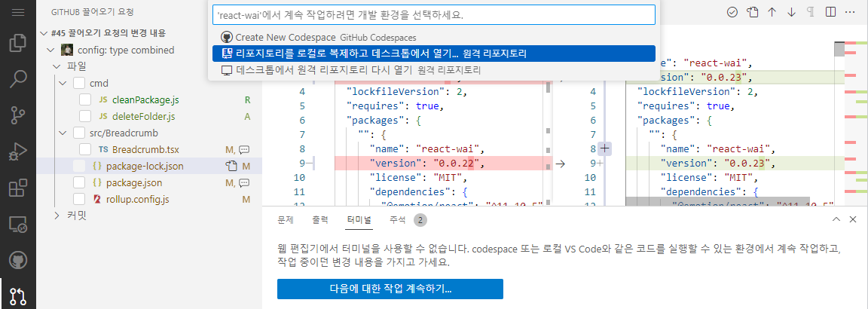Check the cmd folder checkbox
868x309 pixels.
79,83
